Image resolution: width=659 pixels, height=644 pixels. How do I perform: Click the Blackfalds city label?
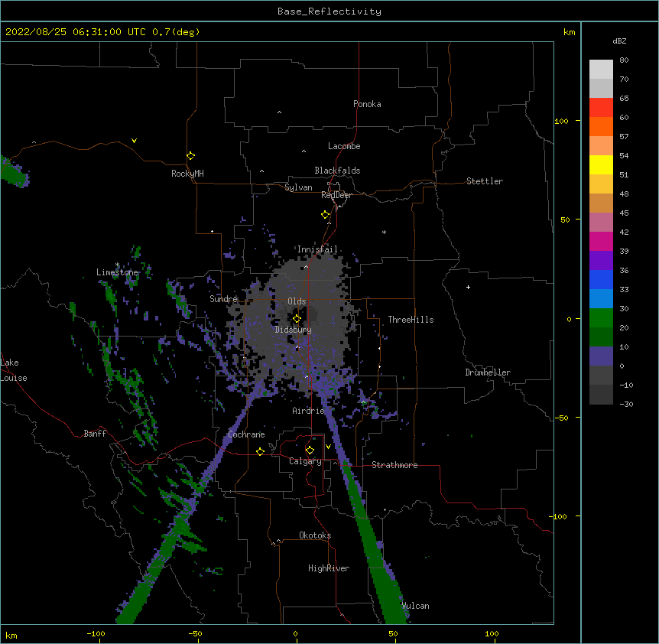[337, 171]
